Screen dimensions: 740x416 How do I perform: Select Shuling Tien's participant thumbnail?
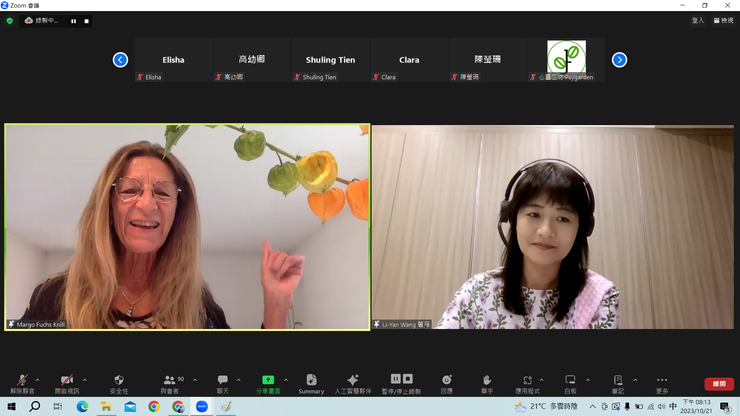(330, 60)
